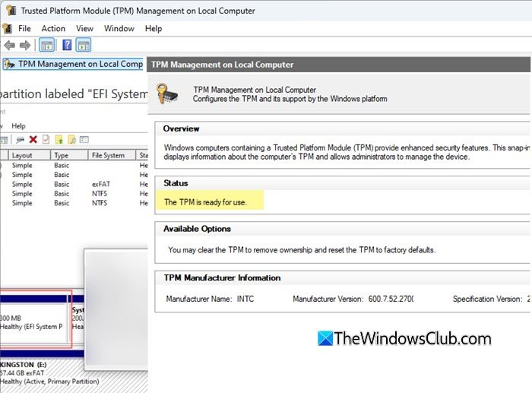Click the Available Options section header

(197, 229)
